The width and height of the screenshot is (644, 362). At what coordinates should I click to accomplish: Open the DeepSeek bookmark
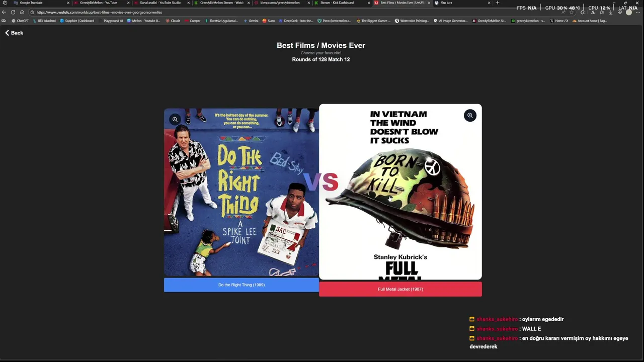click(296, 21)
